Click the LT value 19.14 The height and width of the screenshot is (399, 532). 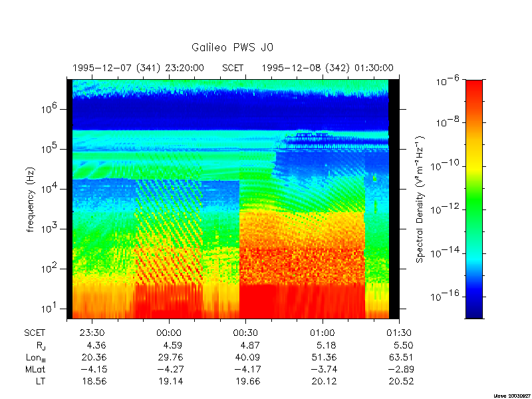pyautogui.click(x=171, y=381)
